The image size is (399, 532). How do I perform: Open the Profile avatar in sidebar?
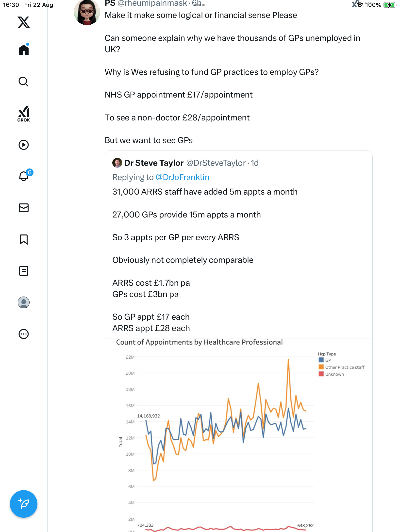[24, 302]
